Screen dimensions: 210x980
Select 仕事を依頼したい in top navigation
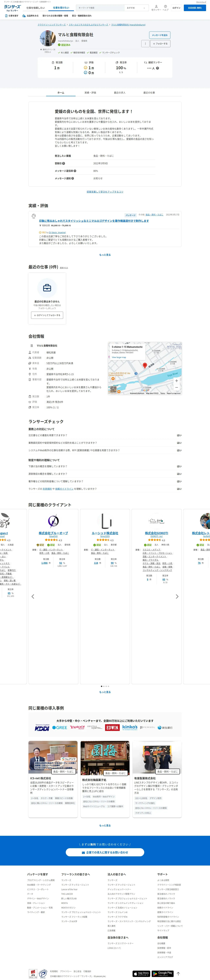coord(35,8)
